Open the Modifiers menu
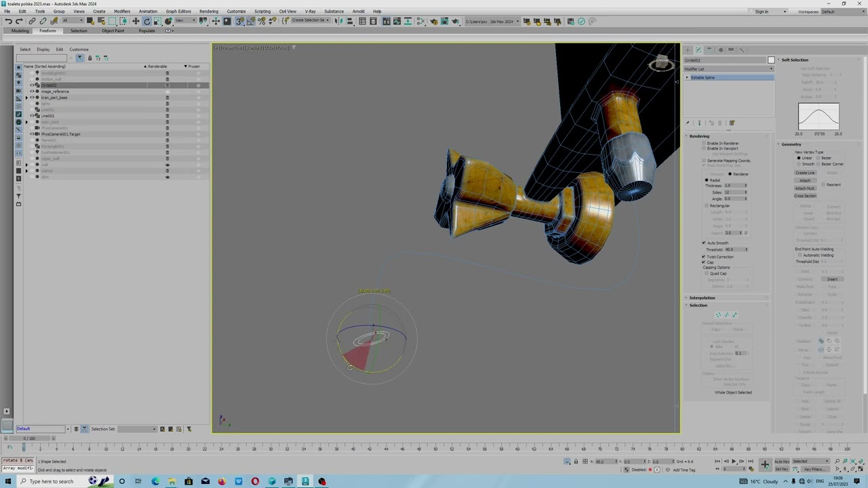Viewport: 868px width, 488px height. pyautogui.click(x=122, y=12)
